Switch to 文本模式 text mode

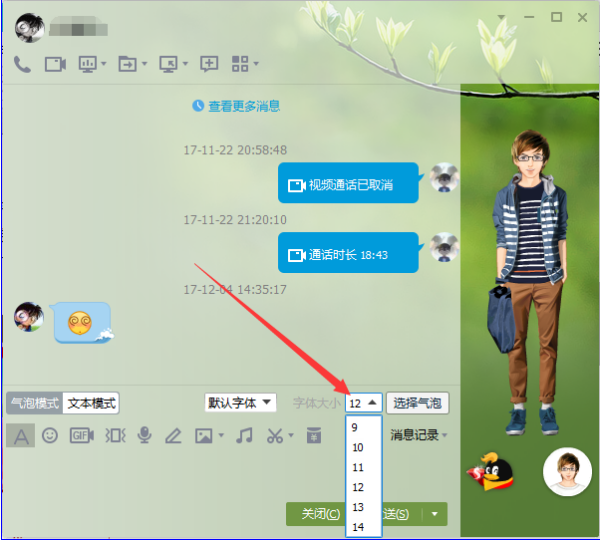91,403
